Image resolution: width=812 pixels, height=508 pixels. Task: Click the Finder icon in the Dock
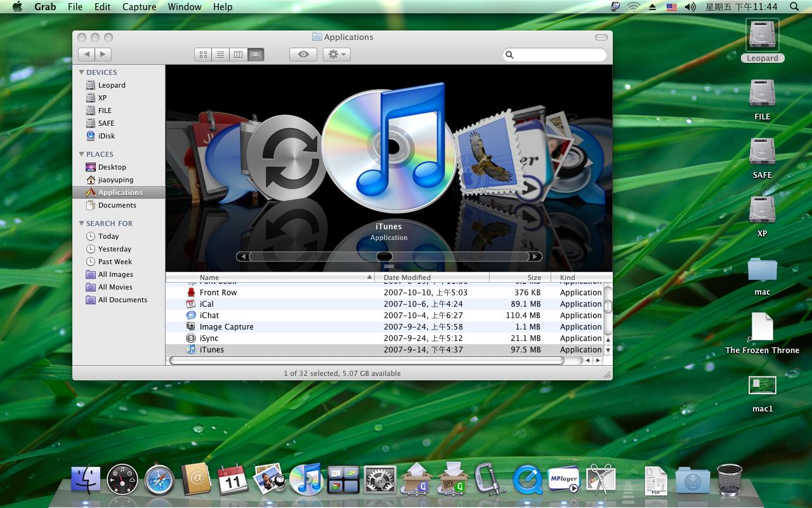(86, 479)
